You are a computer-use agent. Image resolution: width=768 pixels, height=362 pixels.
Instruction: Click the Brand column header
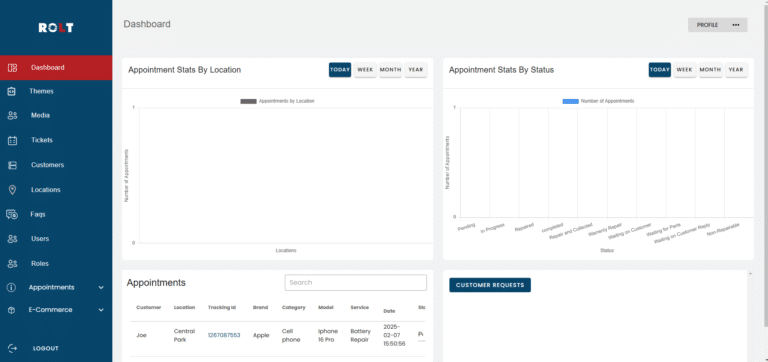(261, 308)
